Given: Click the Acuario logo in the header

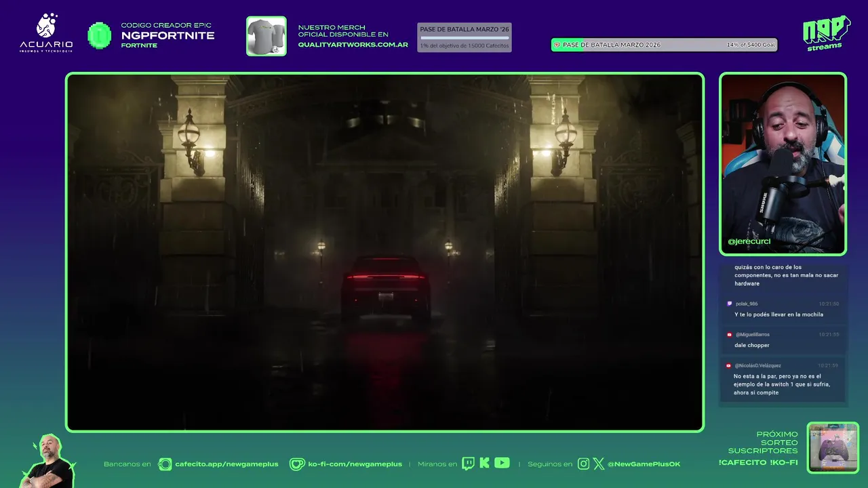Looking at the screenshot, I should (x=46, y=33).
